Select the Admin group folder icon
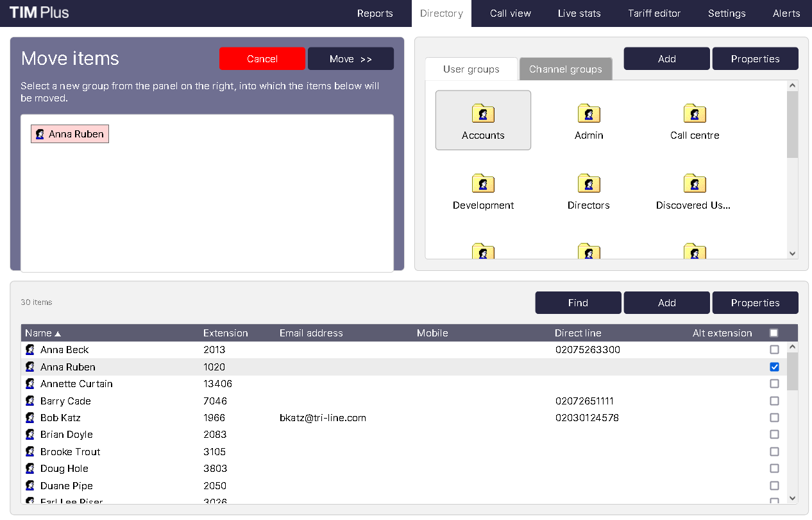The width and height of the screenshot is (812, 520). pos(589,114)
